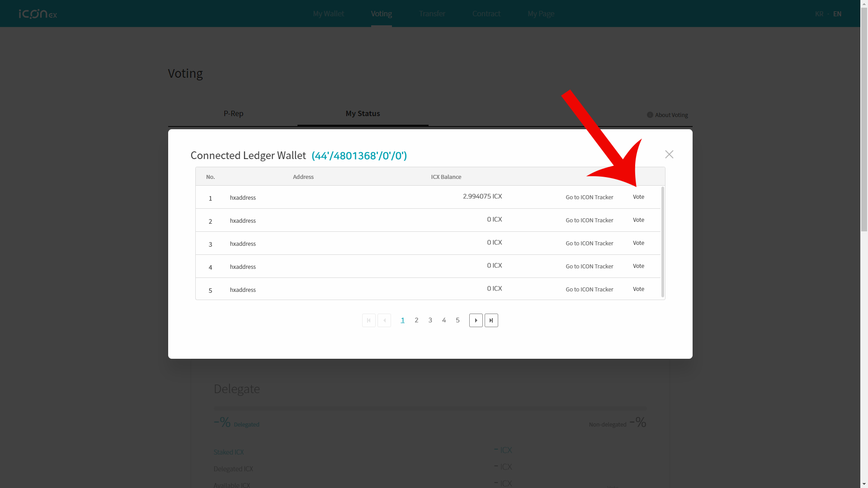Switch to the P-Rep tab
This screenshot has width=868, height=488.
click(233, 113)
